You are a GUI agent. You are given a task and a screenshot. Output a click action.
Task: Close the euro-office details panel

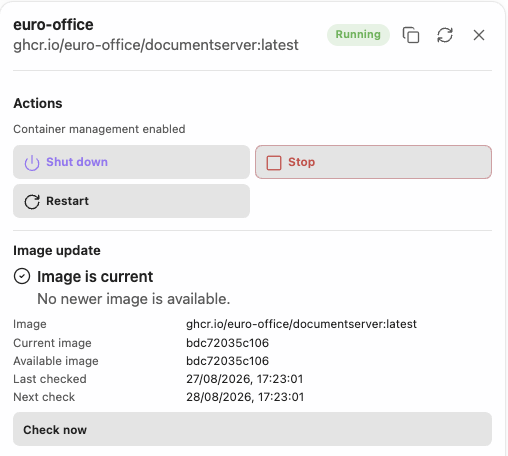pyautogui.click(x=479, y=35)
